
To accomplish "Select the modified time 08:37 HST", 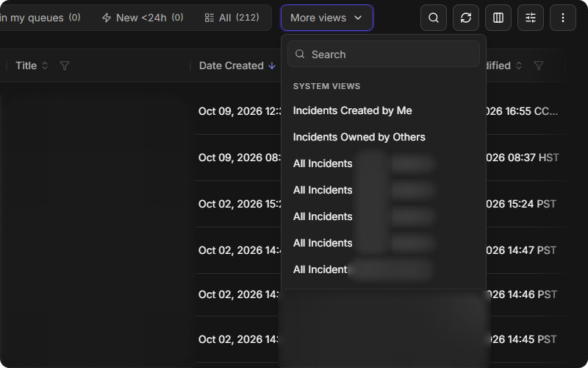I will click(x=523, y=158).
